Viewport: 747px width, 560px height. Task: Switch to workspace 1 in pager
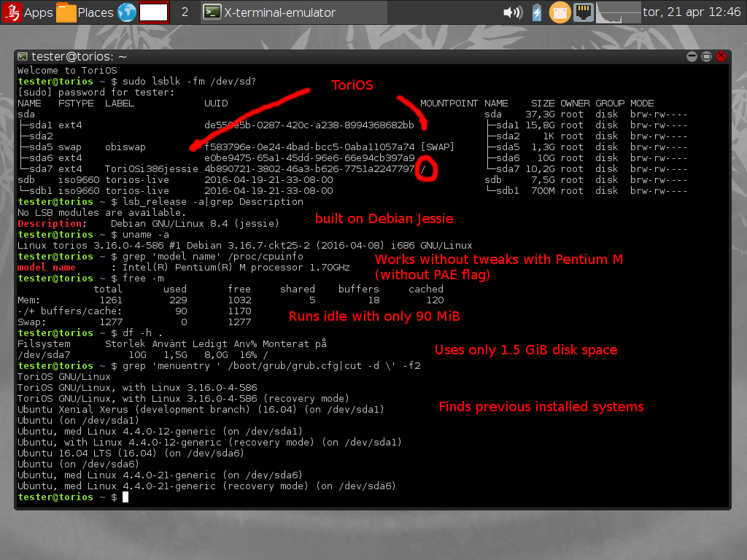[154, 12]
